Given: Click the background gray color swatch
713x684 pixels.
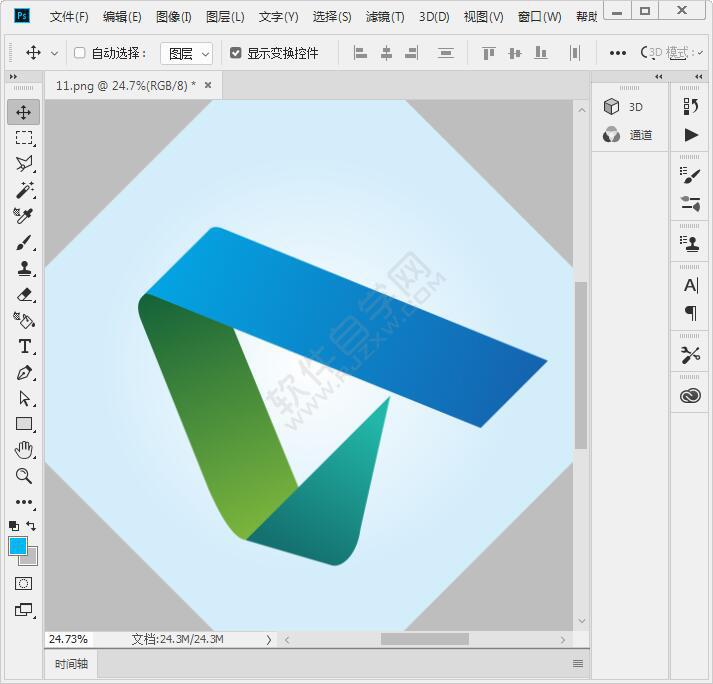Looking at the screenshot, I should (30, 558).
